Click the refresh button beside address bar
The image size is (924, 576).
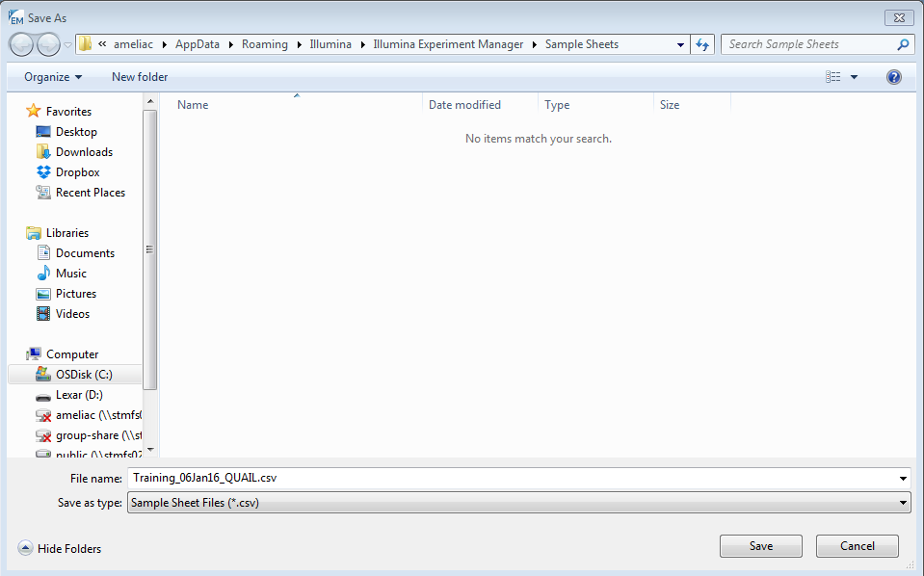[x=702, y=44]
